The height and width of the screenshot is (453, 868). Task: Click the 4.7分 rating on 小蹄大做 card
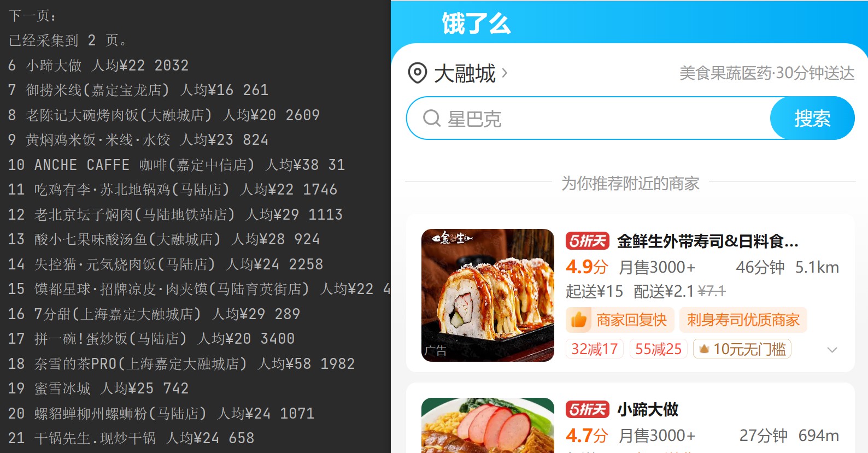click(587, 436)
